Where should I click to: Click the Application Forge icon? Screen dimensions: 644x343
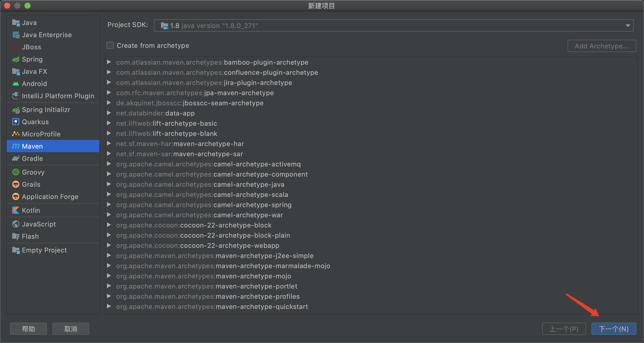pyautogui.click(x=16, y=197)
